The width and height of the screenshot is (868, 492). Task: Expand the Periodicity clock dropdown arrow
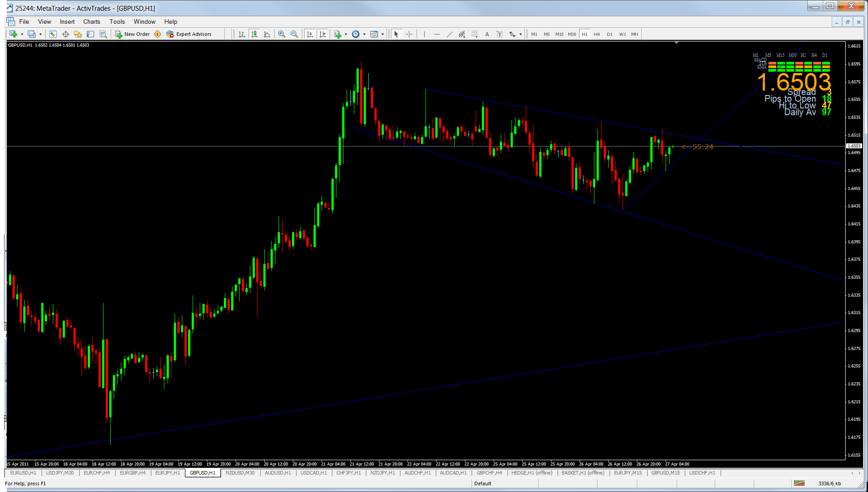[x=364, y=34]
